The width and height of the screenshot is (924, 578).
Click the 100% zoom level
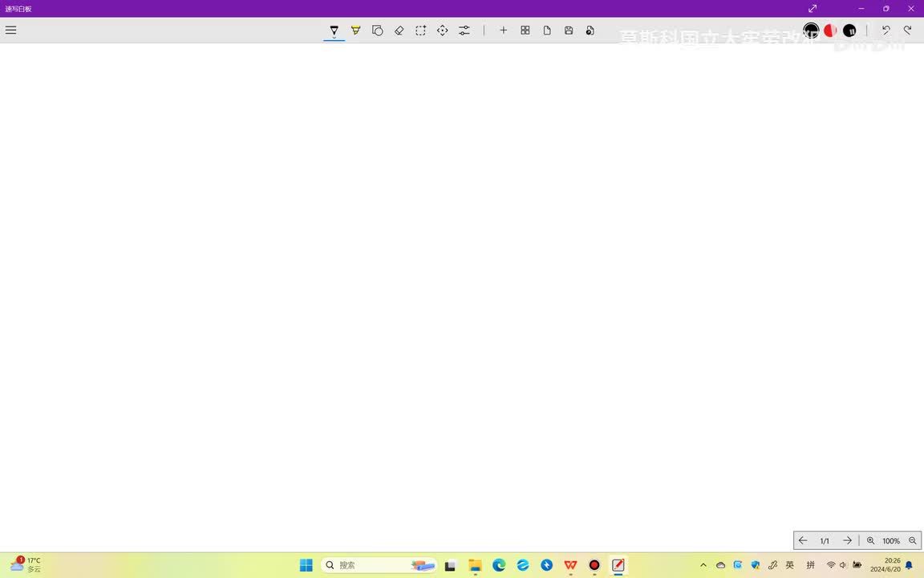point(891,541)
